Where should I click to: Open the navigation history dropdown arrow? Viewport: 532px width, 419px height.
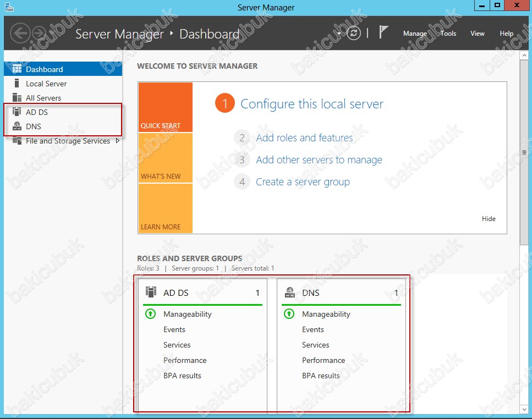point(339,33)
